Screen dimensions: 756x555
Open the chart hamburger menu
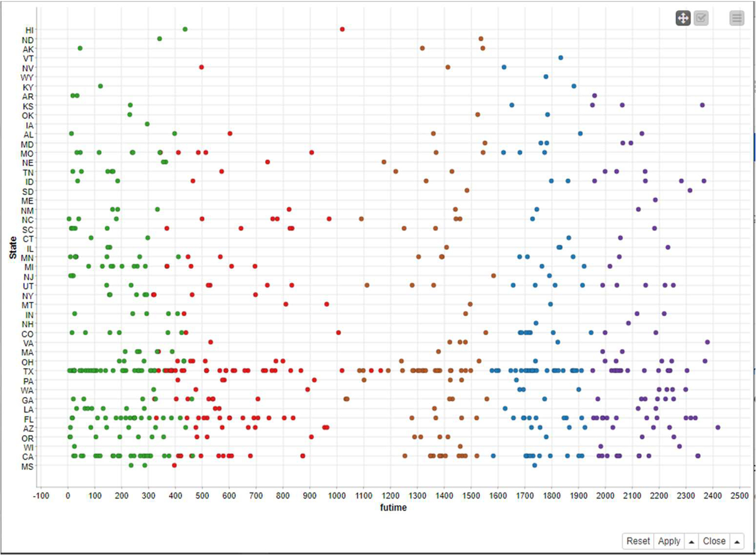coord(737,19)
